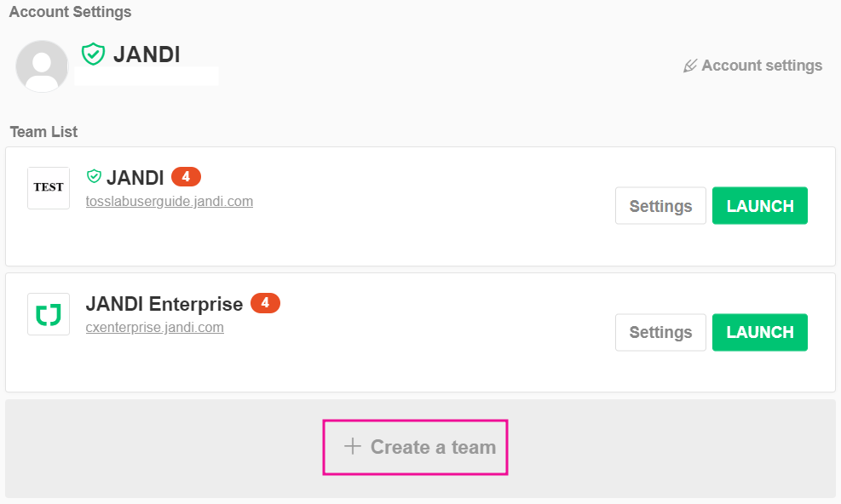Click the orange notification badge on JANDI Enterprise
Viewport: 841px width, 504px height.
pos(265,303)
